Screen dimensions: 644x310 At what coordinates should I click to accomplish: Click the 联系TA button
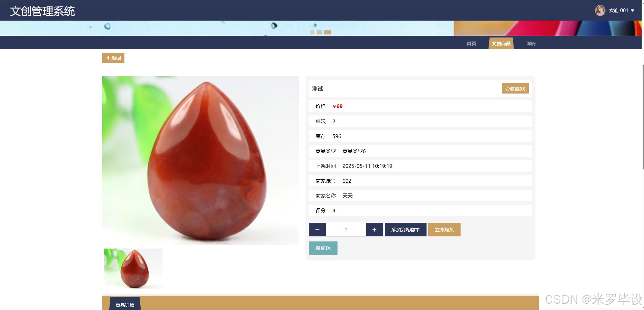[x=323, y=248]
